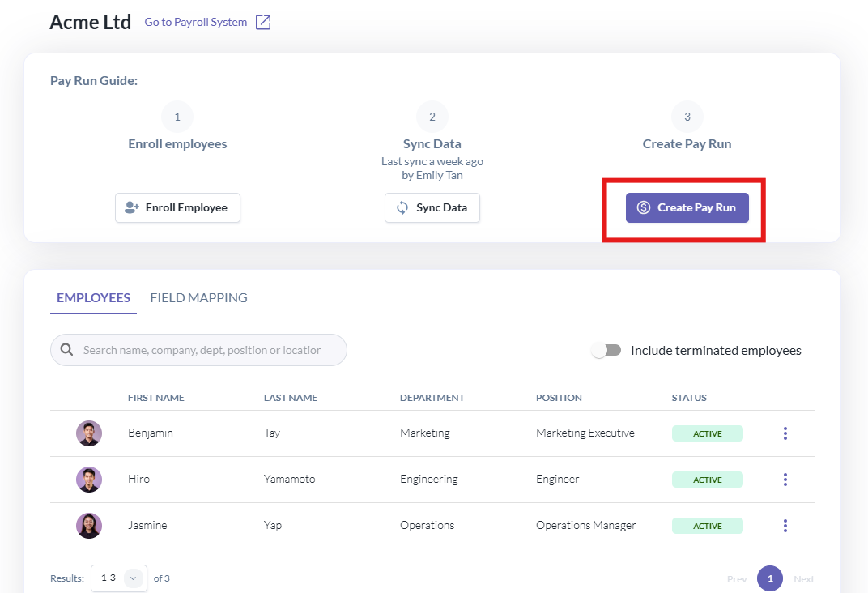Select page 1 in pagination
This screenshot has height=593, width=868.
click(x=770, y=578)
